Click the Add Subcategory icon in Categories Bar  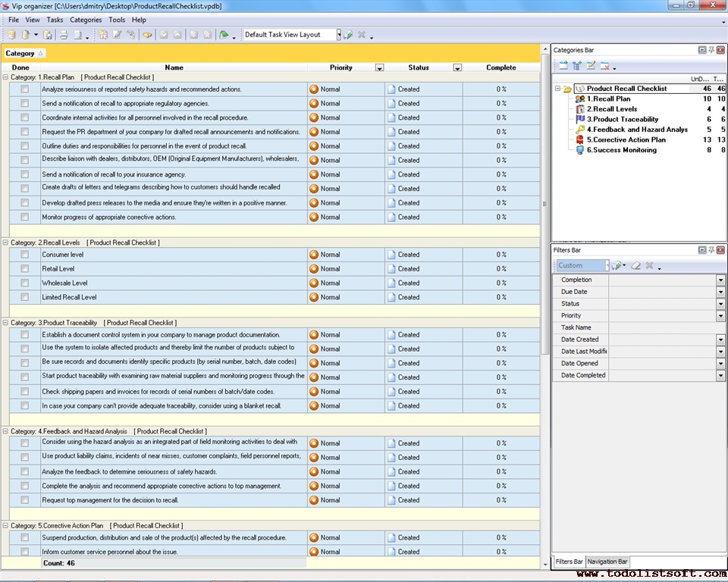[577, 66]
